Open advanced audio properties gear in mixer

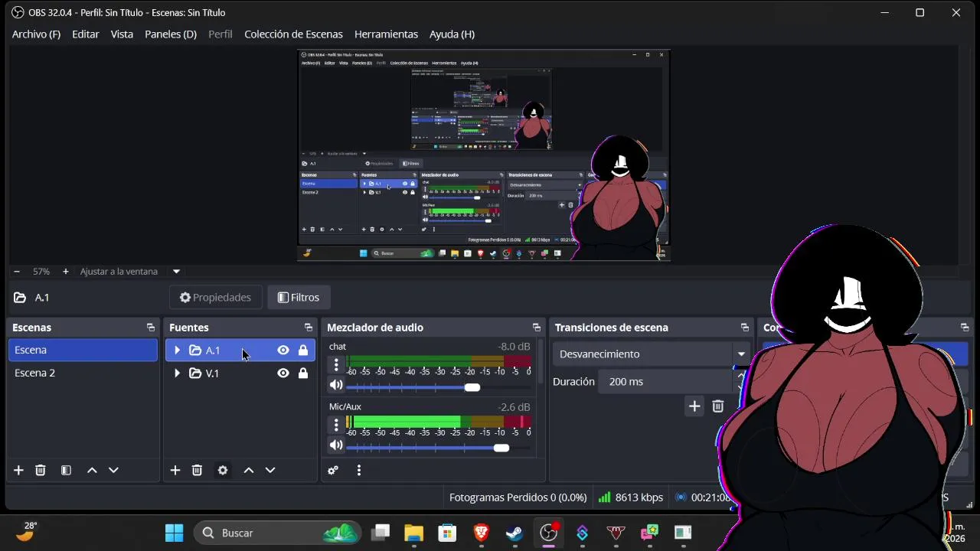tap(333, 470)
